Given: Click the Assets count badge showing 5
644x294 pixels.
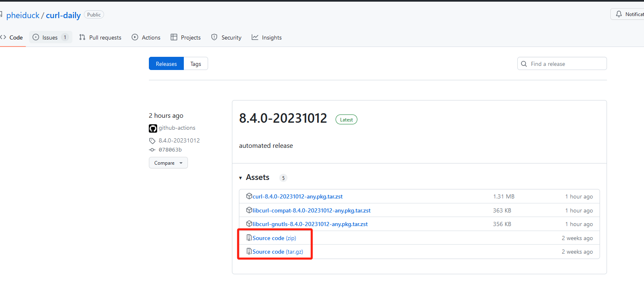Looking at the screenshot, I should 283,178.
